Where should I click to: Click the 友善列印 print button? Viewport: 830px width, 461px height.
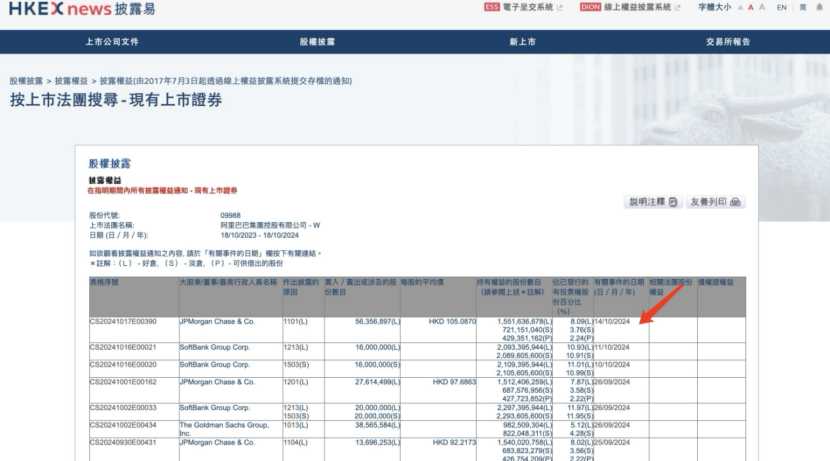point(715,202)
